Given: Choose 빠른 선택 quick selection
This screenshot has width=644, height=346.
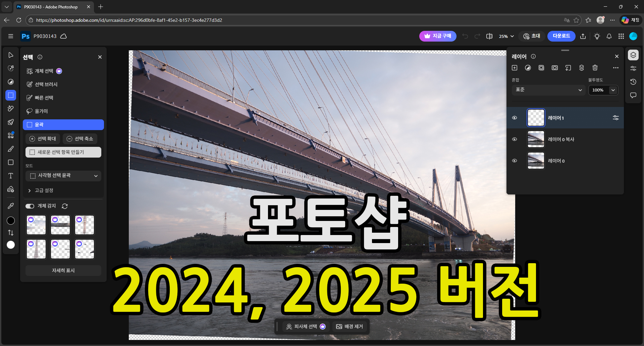Looking at the screenshot, I should click(63, 98).
